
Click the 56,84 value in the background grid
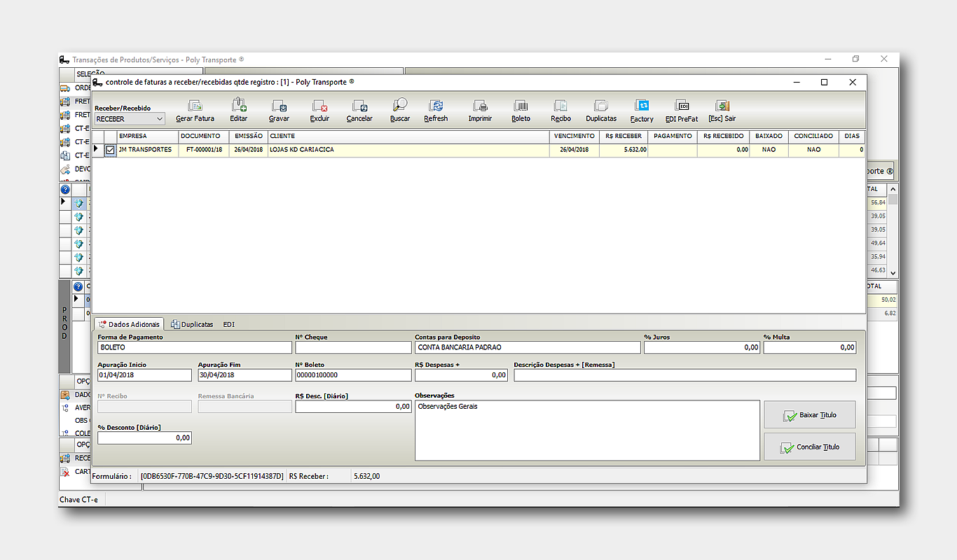(x=878, y=202)
